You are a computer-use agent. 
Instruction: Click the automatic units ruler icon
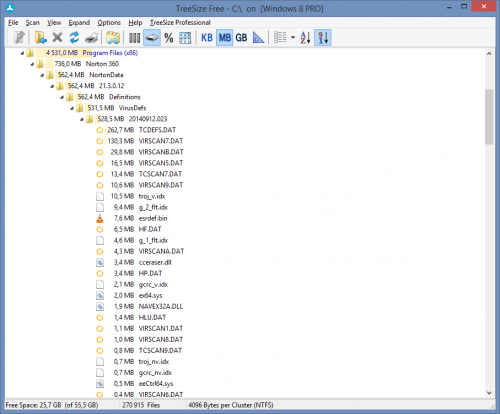[258, 38]
